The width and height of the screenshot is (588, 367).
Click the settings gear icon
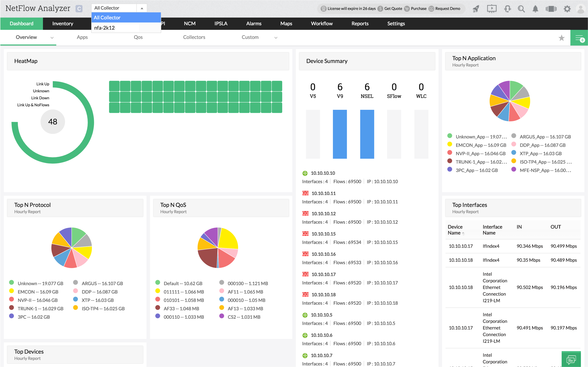[x=567, y=9]
